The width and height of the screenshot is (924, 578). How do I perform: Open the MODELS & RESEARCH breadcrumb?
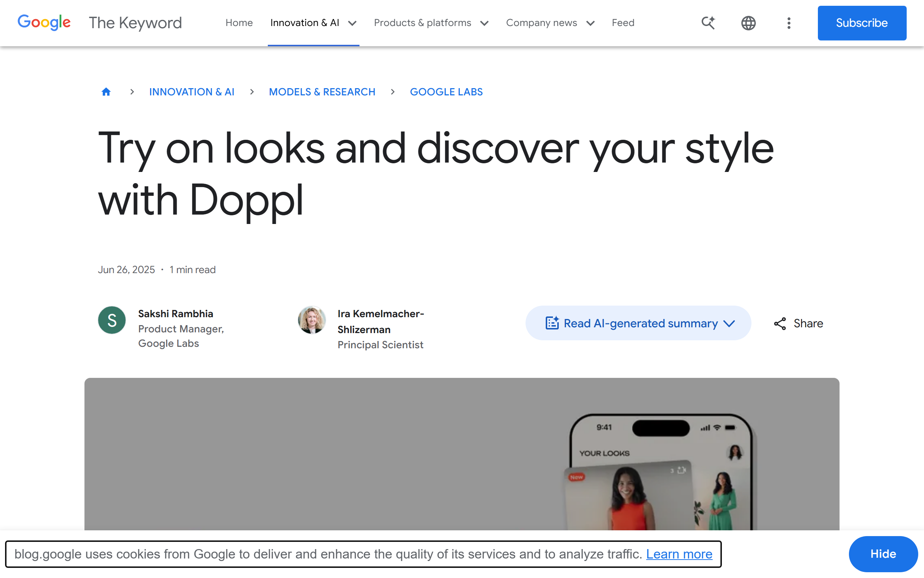[x=322, y=92]
